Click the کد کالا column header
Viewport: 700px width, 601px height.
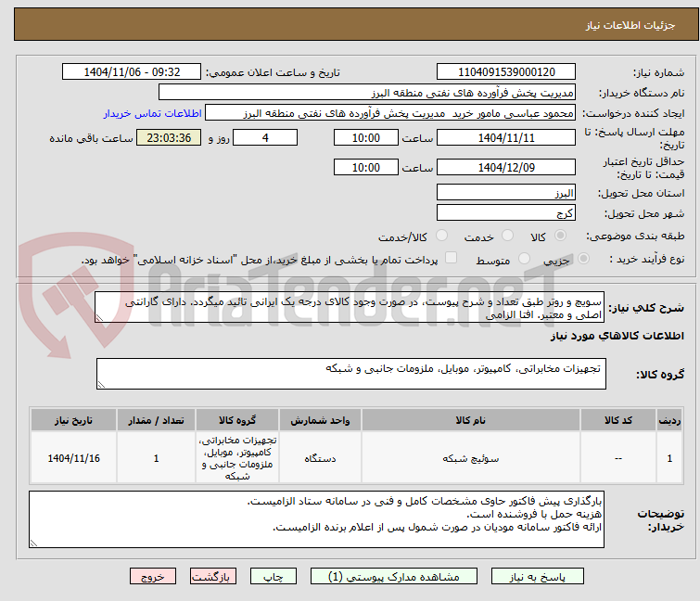click(617, 420)
